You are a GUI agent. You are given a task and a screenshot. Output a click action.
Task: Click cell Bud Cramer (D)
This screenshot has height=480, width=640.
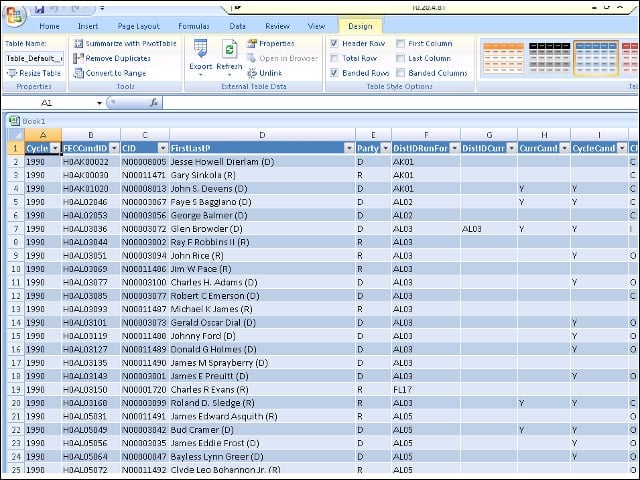tap(262, 430)
